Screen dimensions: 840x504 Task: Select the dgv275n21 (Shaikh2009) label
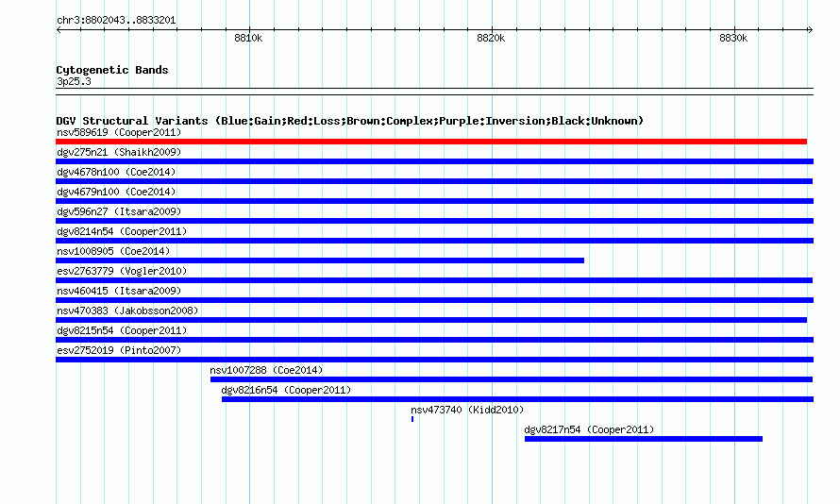coord(119,152)
